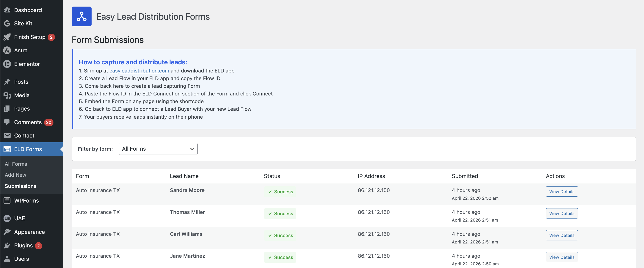The image size is (644, 268).
Task: Click the Posts pushpin icon
Action: point(7,81)
